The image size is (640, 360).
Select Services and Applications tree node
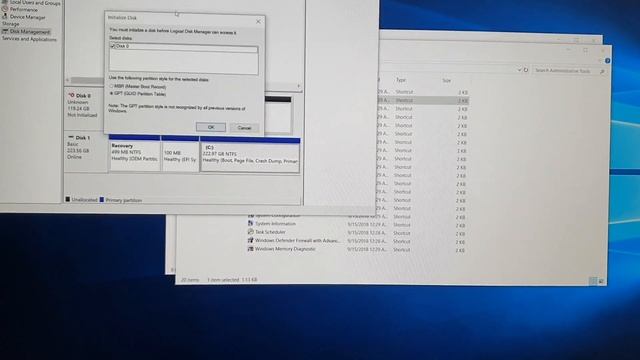(x=29, y=39)
